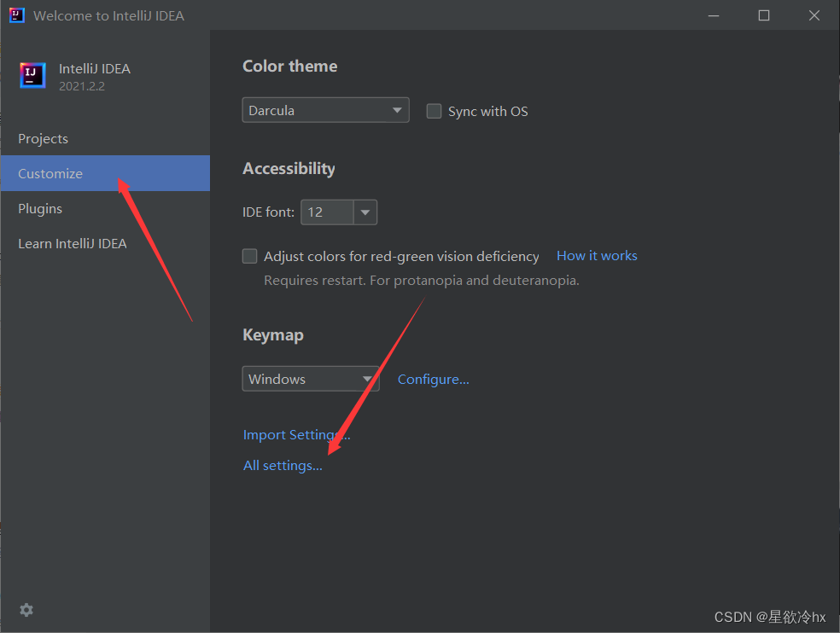Open the Windows keymap dropdown
The width and height of the screenshot is (840, 633).
point(311,379)
